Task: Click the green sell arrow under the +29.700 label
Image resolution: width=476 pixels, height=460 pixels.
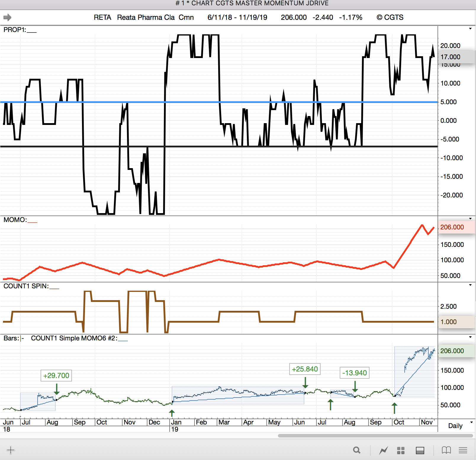Action: click(x=57, y=389)
